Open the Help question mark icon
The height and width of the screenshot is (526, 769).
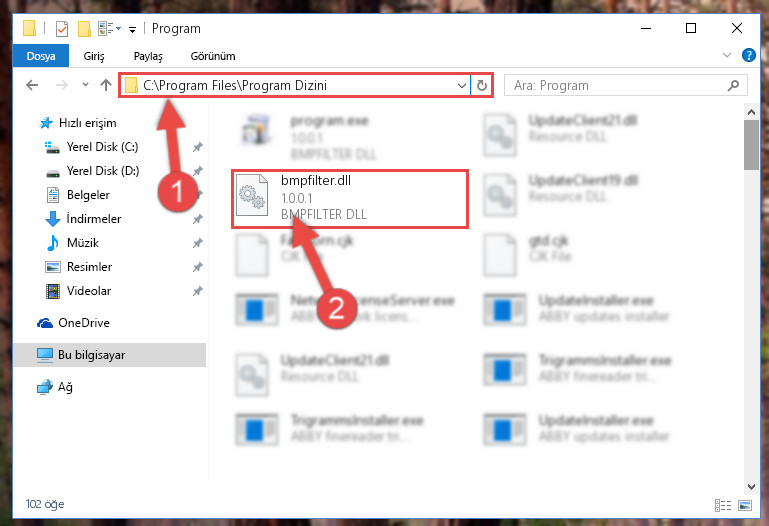click(748, 55)
